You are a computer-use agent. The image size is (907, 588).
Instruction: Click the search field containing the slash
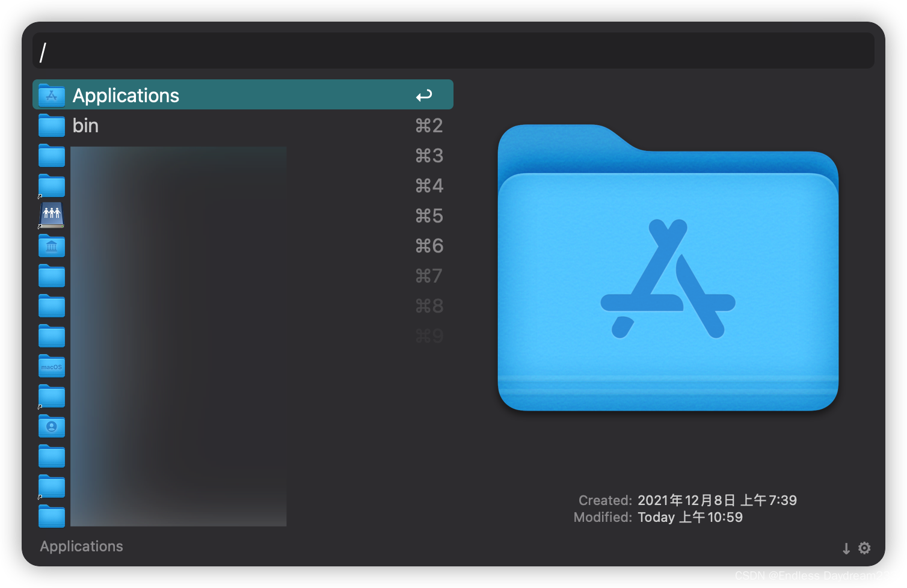[x=453, y=51]
